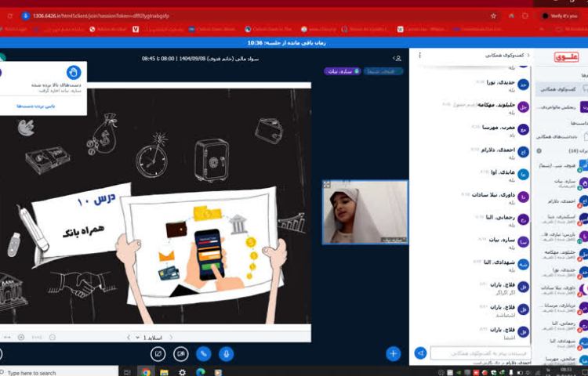Mute the microphone in the bottom bar
The image size is (588, 376).
coord(226,353)
